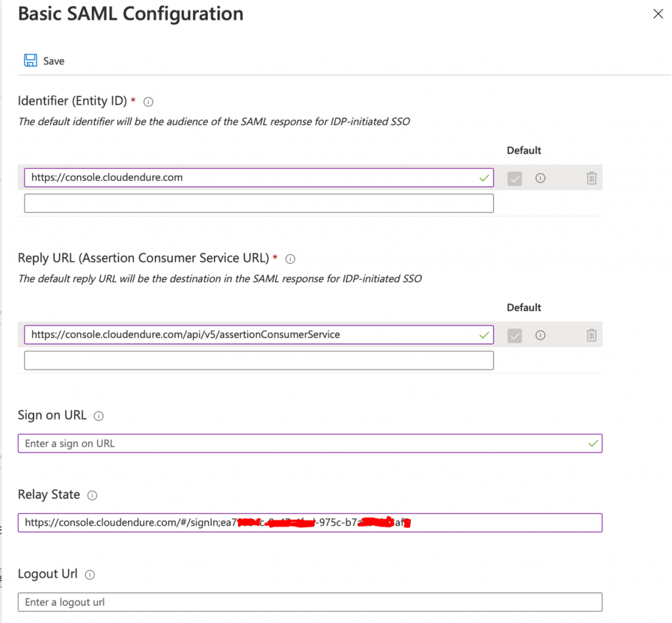Click the Logout url input box
Viewport: 672px width, 623px height.
310,602
